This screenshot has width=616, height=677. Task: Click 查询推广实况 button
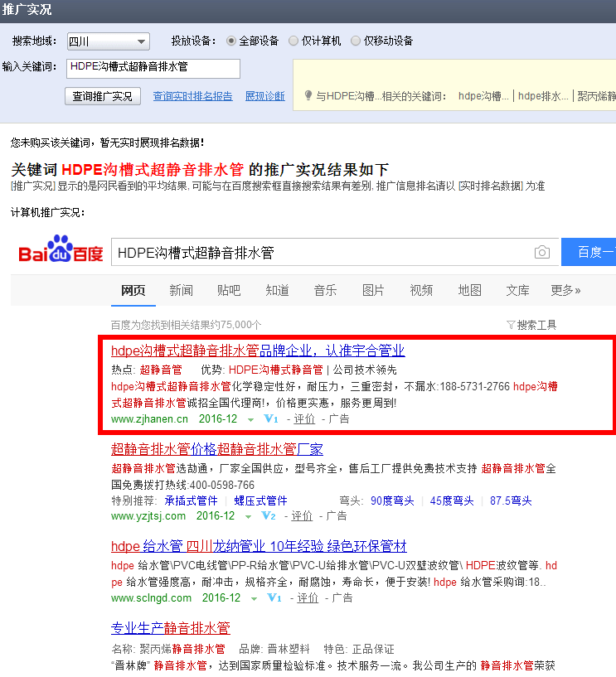(102, 96)
